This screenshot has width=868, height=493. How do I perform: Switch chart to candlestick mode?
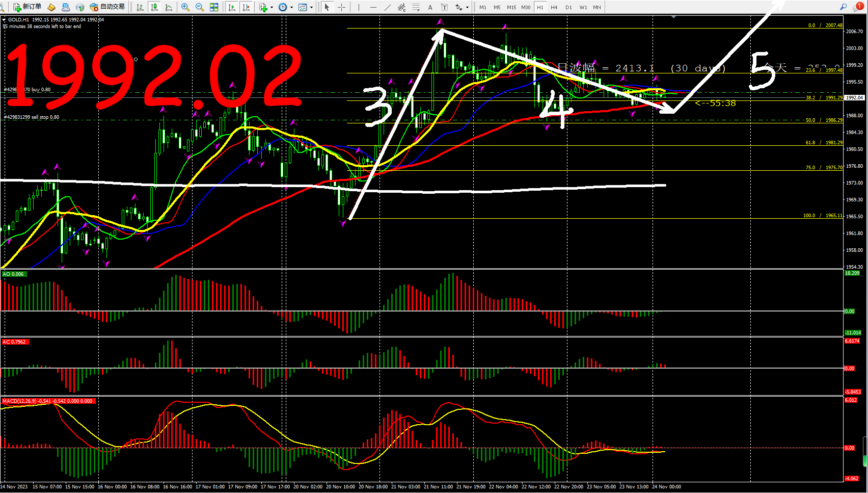point(154,7)
